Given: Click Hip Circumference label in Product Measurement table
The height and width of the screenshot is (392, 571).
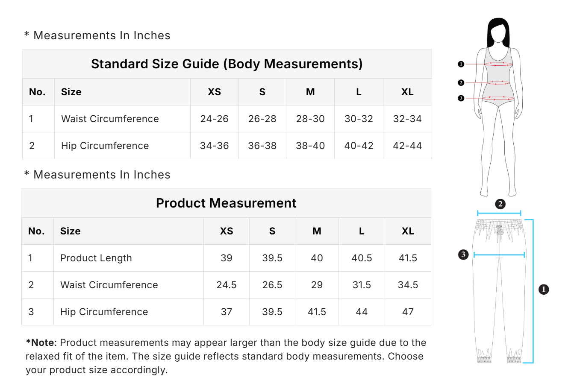Looking at the screenshot, I should 104,312.
